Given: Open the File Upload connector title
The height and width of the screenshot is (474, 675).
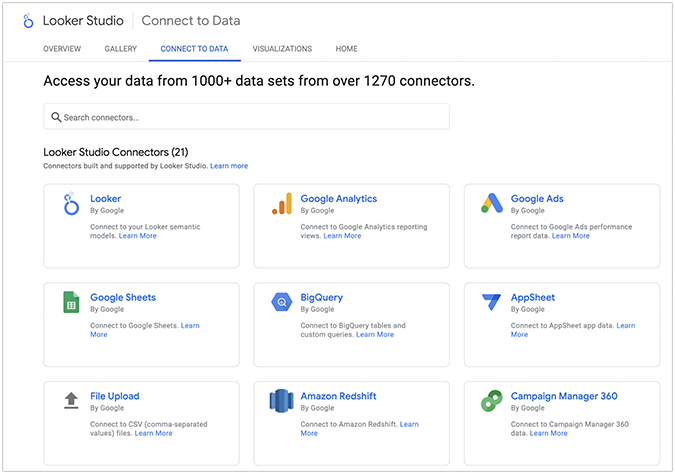Looking at the screenshot, I should [115, 396].
